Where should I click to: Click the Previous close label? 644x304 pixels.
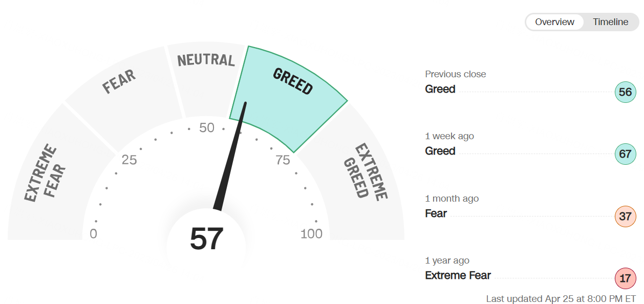pyautogui.click(x=455, y=74)
